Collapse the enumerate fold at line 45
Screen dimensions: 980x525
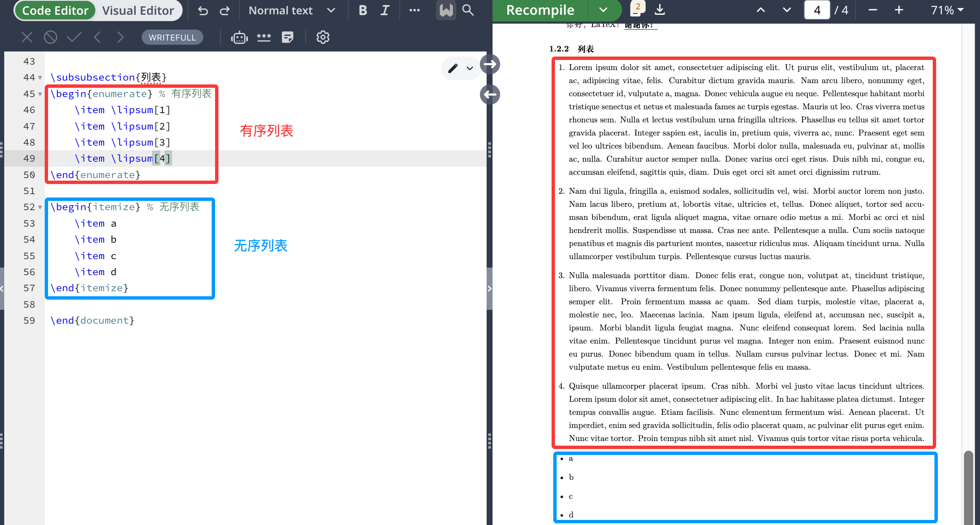click(x=40, y=94)
